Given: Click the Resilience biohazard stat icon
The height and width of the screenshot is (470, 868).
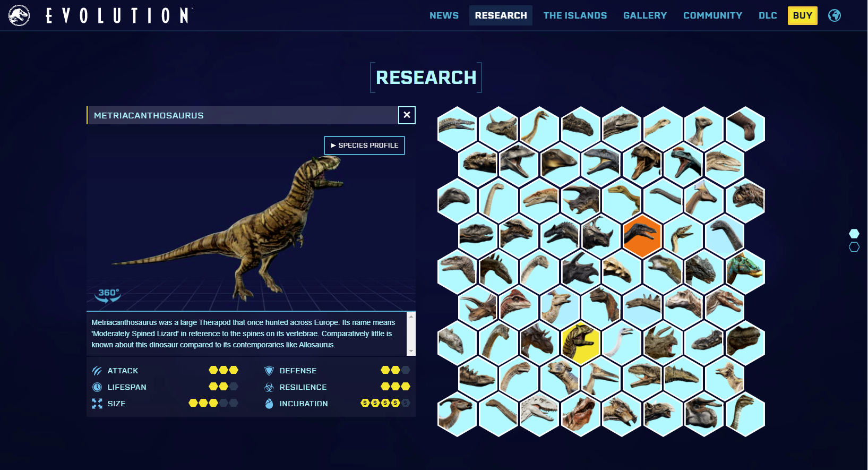Looking at the screenshot, I should pos(269,387).
